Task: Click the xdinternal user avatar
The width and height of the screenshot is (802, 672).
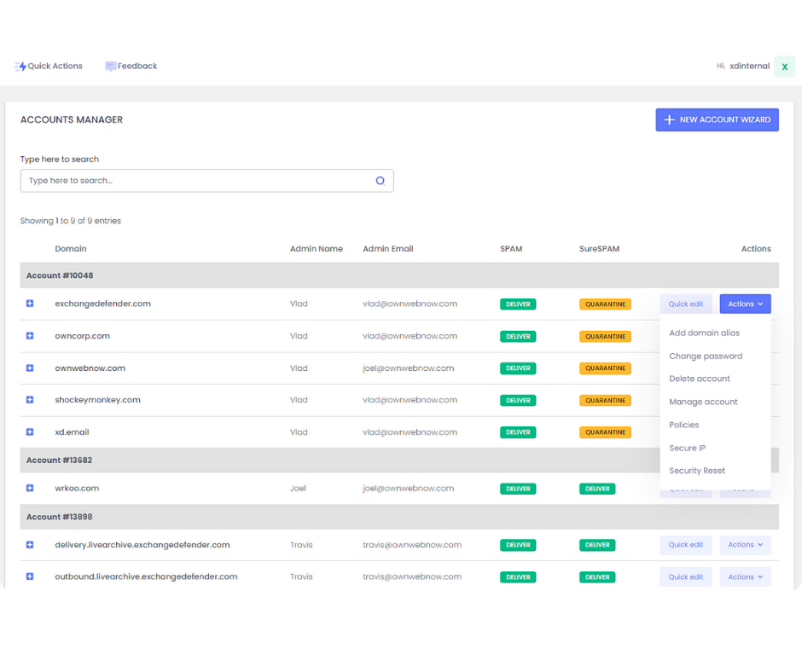Action: click(x=784, y=67)
